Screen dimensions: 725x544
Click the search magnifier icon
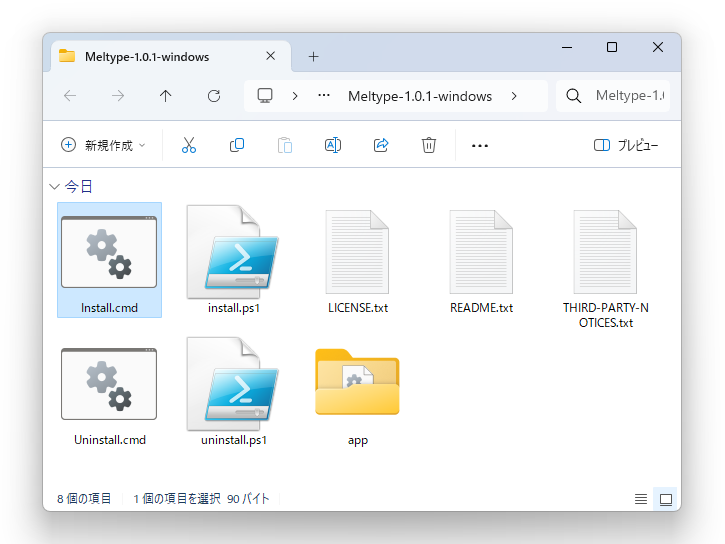(x=573, y=96)
